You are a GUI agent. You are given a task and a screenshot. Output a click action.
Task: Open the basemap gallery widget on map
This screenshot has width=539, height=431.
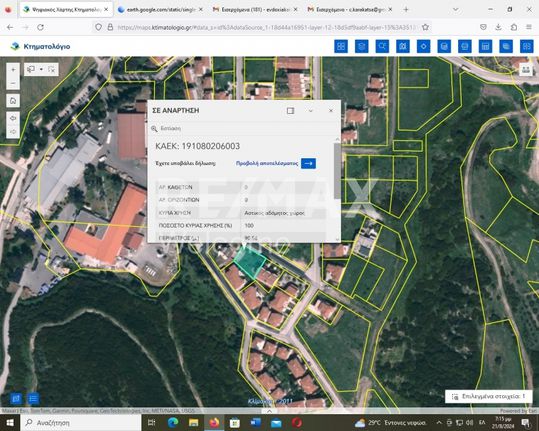[526, 70]
